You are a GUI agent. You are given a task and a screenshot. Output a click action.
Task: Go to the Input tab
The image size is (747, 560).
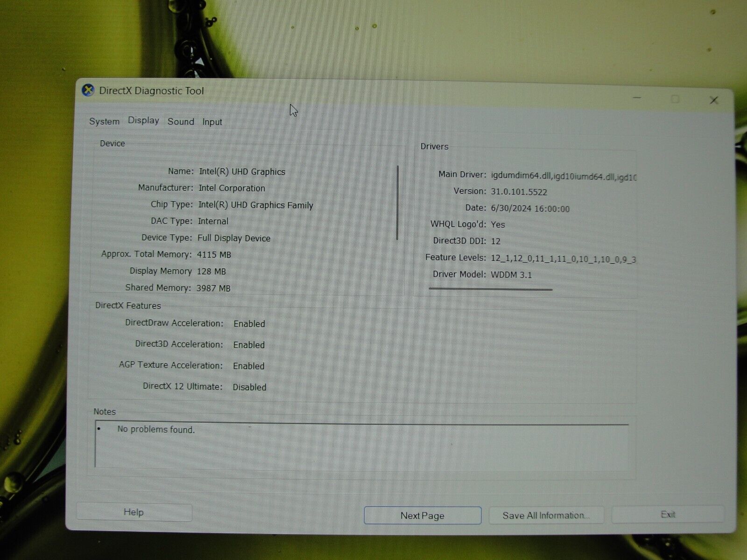(212, 122)
